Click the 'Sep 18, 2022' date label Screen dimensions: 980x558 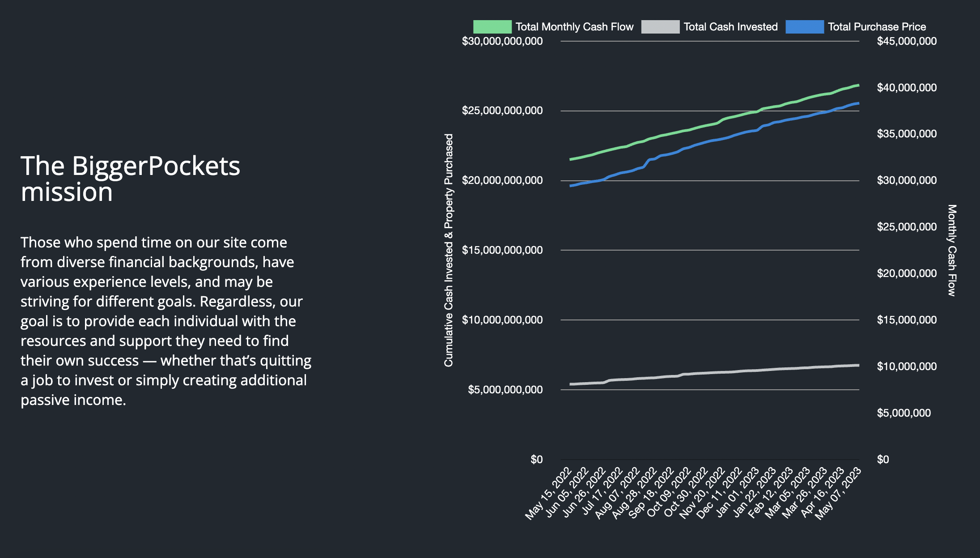pos(650,493)
